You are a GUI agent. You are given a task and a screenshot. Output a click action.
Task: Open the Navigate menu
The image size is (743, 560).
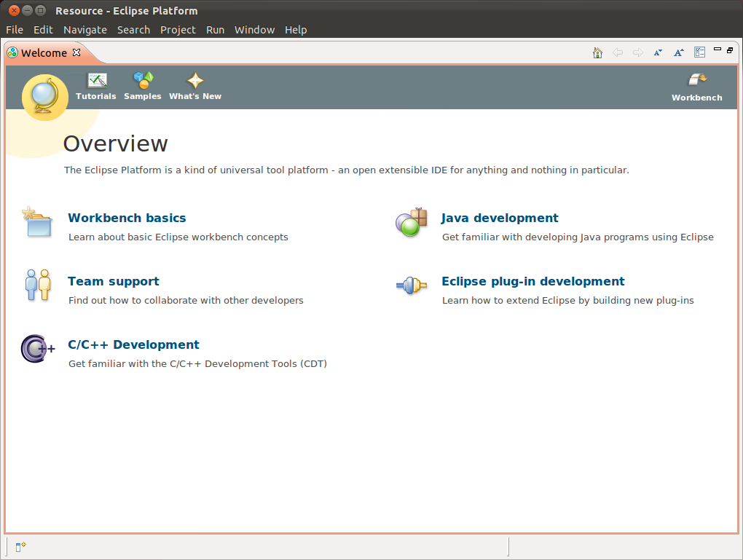coord(85,30)
